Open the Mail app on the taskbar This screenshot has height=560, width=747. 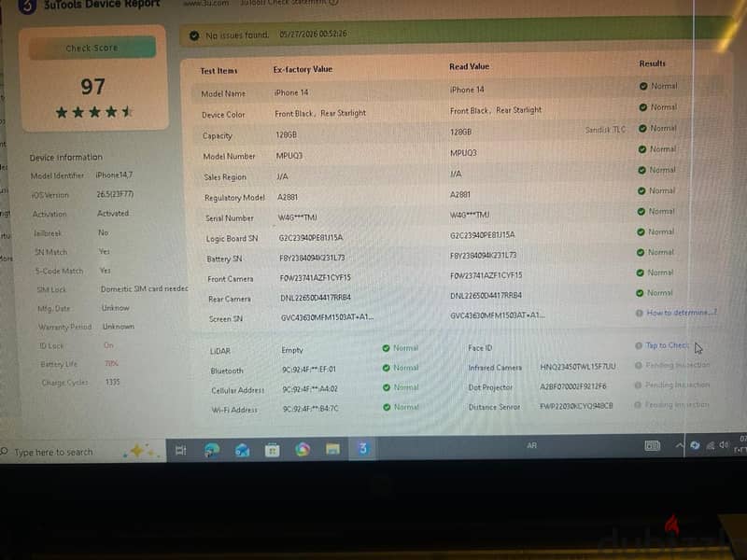pyautogui.click(x=242, y=450)
